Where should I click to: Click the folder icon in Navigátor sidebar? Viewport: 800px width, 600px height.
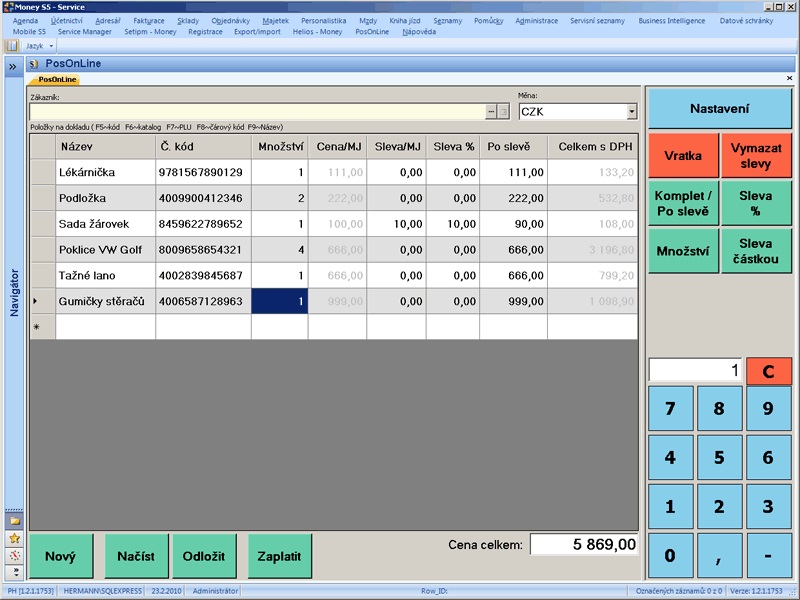(x=15, y=521)
